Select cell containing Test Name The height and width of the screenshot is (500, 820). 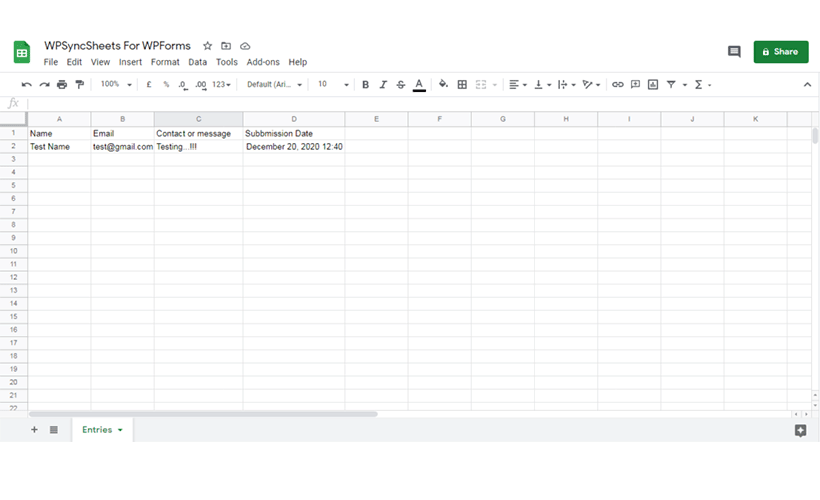(59, 146)
